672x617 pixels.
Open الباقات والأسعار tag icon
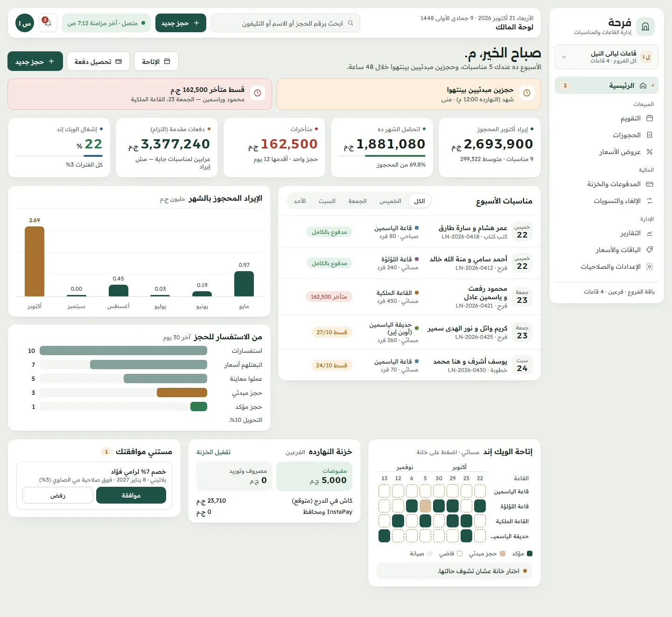(x=649, y=250)
